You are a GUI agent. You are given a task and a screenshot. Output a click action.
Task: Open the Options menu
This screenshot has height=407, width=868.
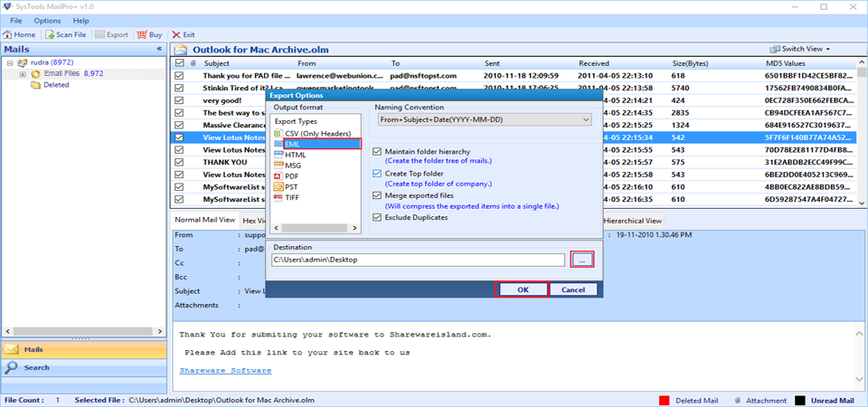click(47, 21)
